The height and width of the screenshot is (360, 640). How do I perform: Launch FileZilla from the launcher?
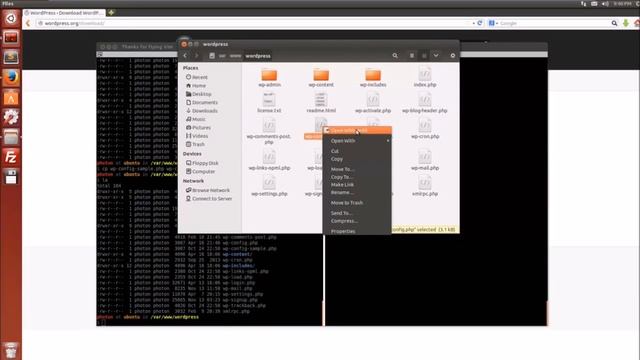point(11,157)
